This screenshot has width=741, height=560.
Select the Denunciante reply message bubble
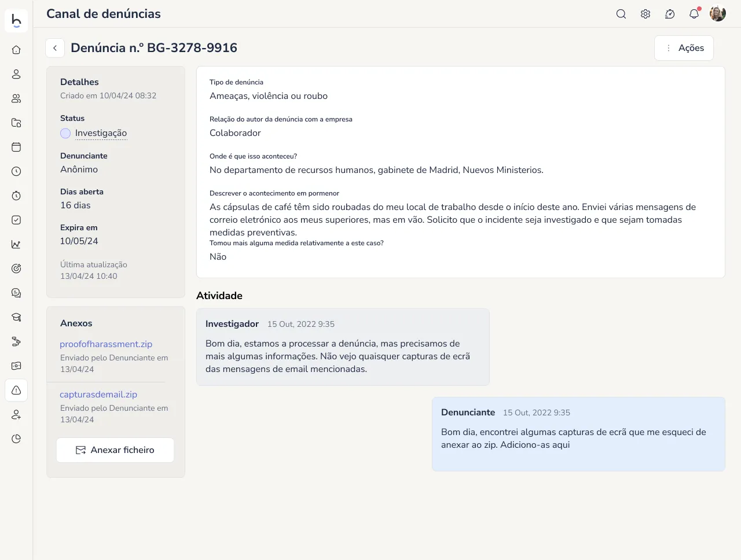578,434
